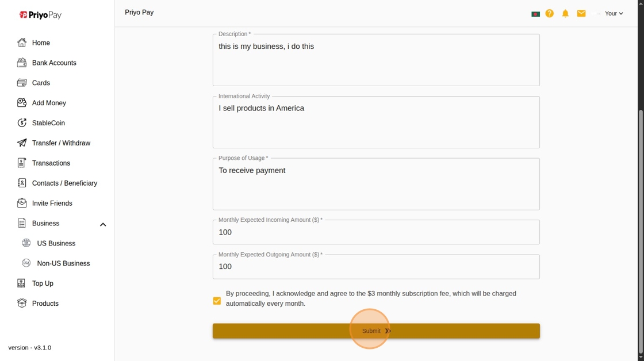
Task: Click the Add Money sidebar icon
Action: 22,103
